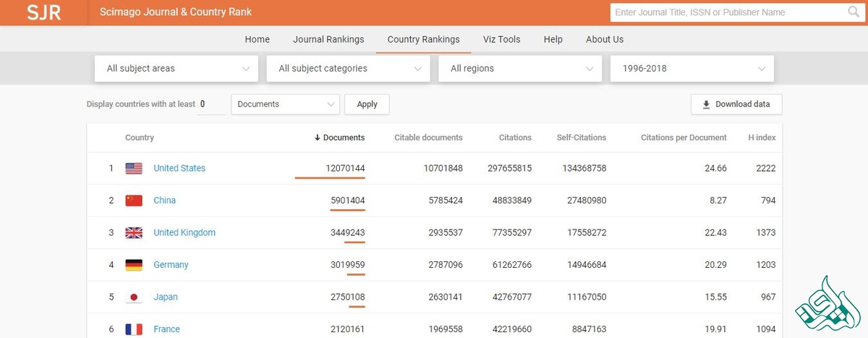This screenshot has height=338, width=868.
Task: Click the United States flag icon
Action: pos(134,168)
